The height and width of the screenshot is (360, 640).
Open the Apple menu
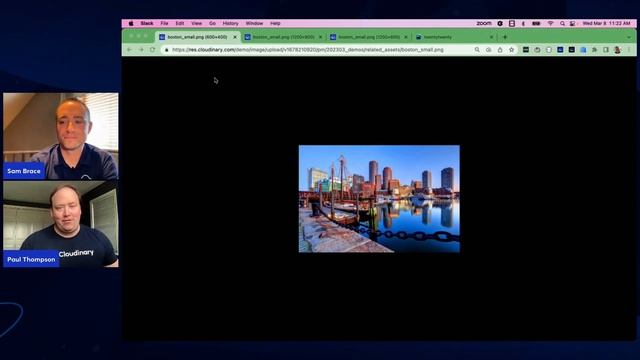pyautogui.click(x=131, y=24)
